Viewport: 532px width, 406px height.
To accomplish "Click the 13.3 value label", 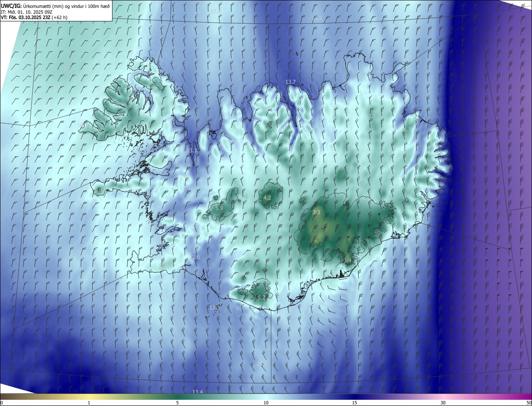I will (192, 150).
